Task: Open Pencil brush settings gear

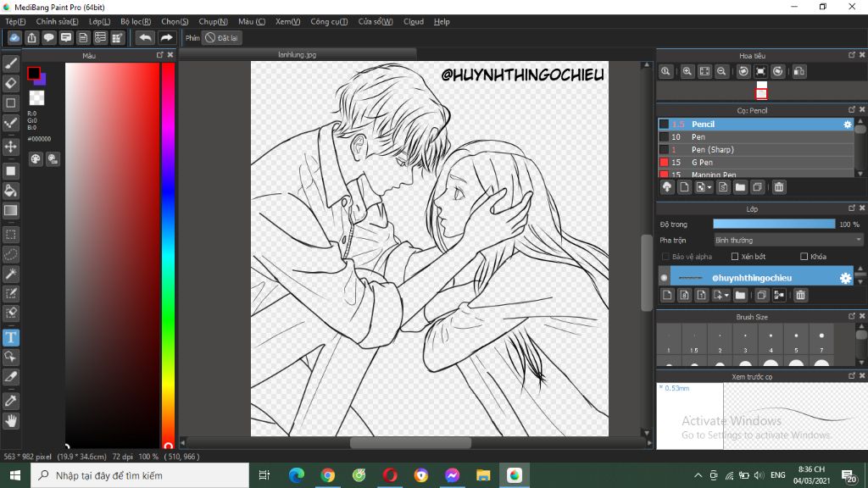Action: 847,125
